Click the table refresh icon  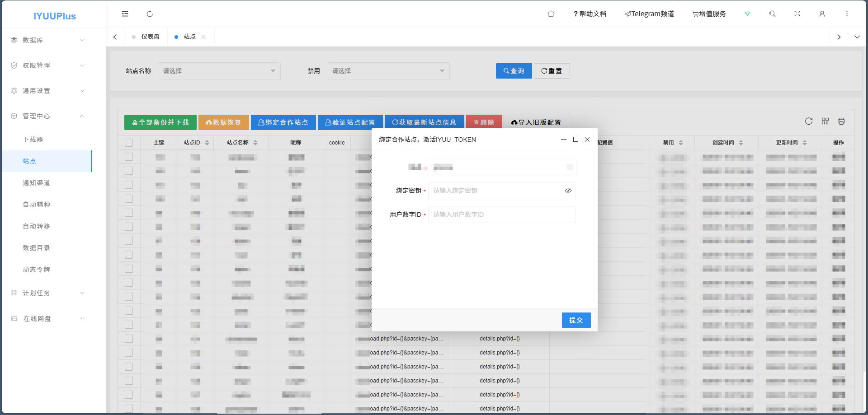click(809, 121)
